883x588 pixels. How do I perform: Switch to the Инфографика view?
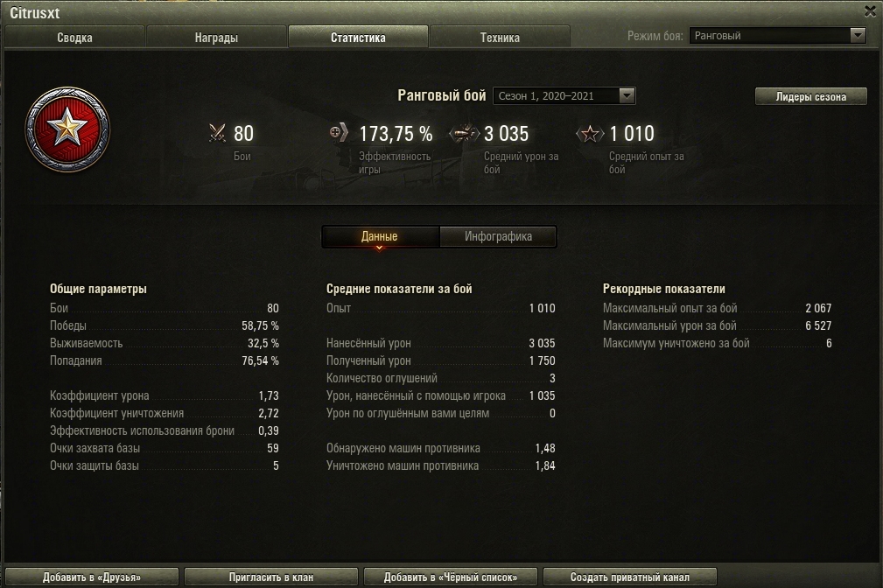(498, 236)
